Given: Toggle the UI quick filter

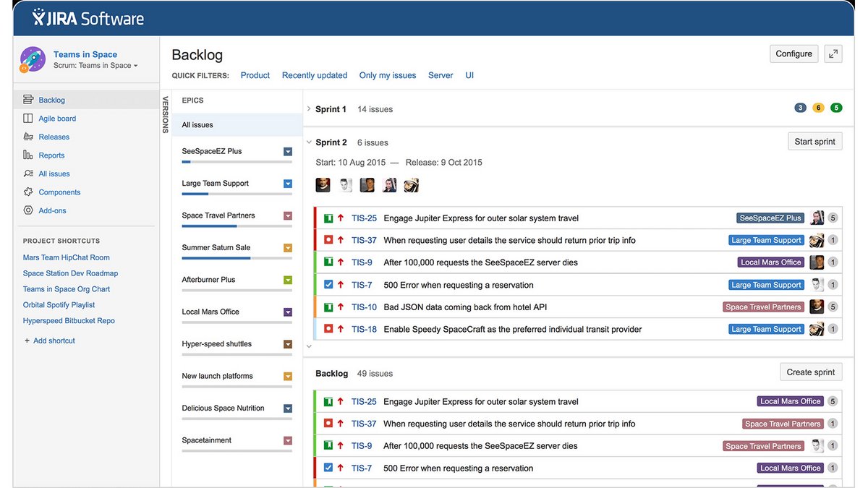Looking at the screenshot, I should point(469,75).
